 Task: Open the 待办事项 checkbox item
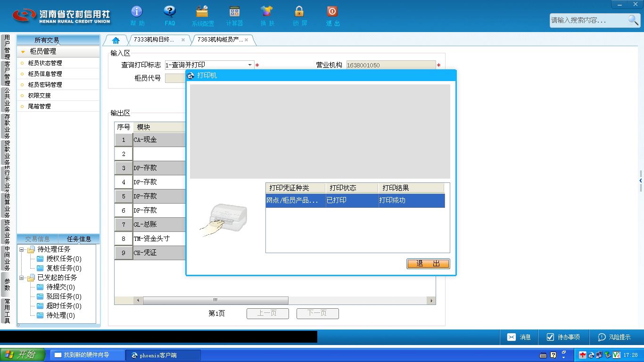(x=563, y=337)
